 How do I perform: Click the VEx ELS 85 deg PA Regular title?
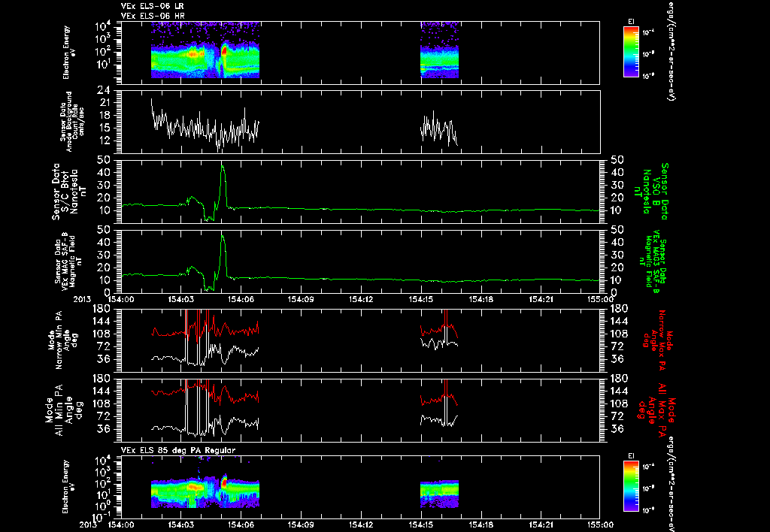[x=177, y=450]
